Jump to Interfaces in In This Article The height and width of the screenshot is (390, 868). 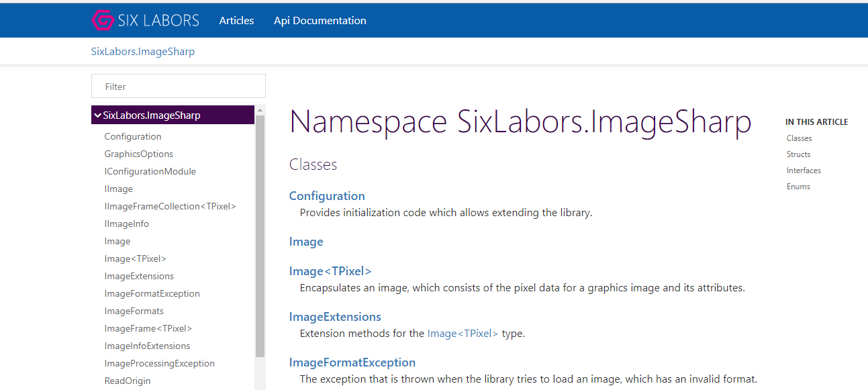(x=804, y=170)
